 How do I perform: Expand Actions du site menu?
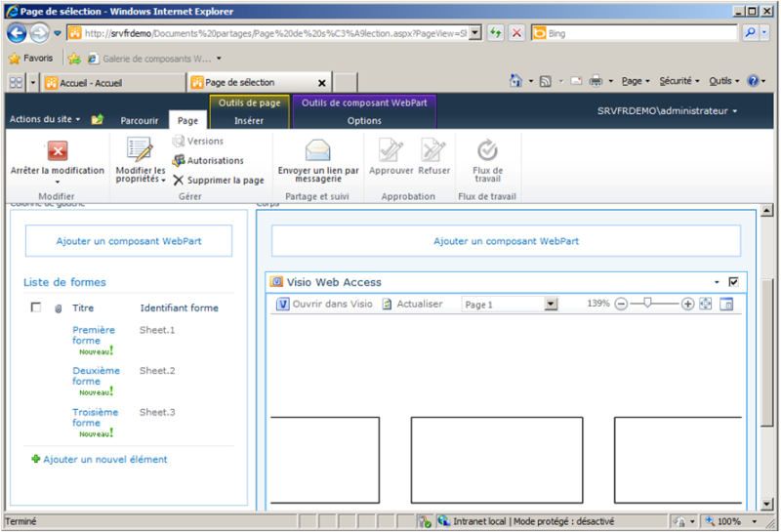click(45, 119)
